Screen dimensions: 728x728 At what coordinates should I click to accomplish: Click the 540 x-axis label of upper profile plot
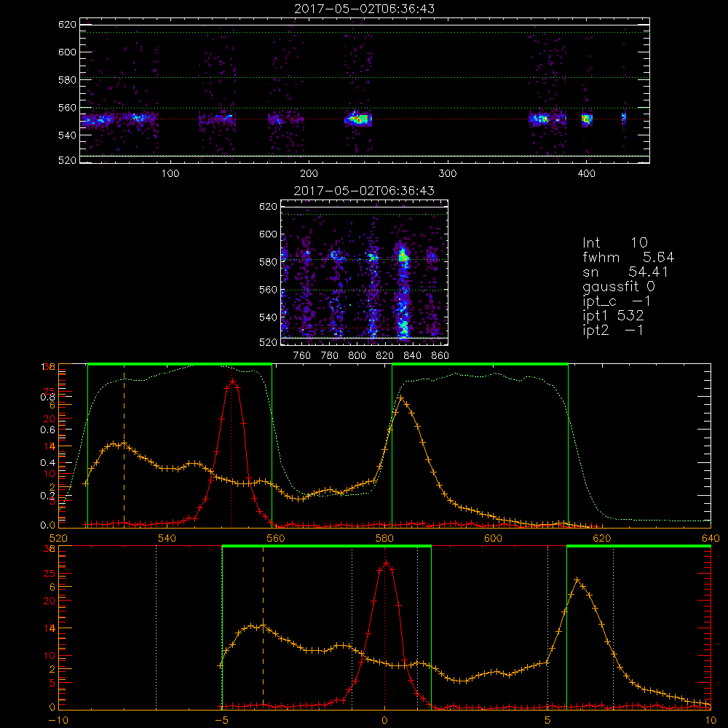[x=167, y=538]
